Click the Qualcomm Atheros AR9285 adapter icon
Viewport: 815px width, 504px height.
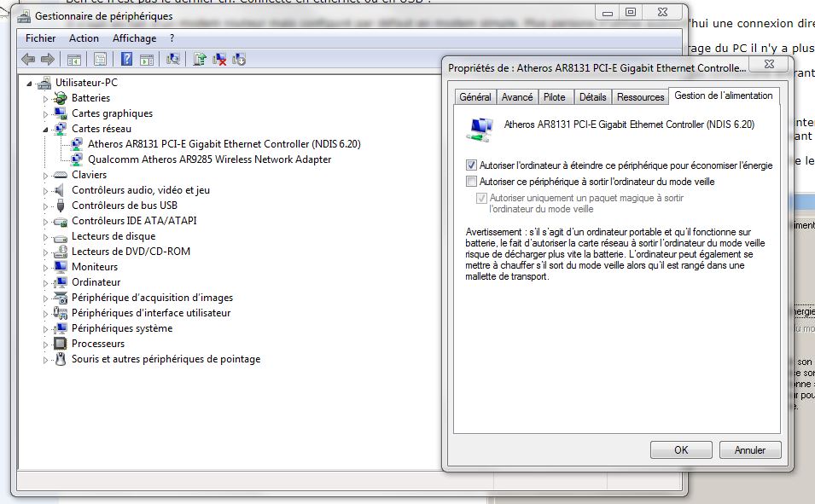[x=77, y=159]
